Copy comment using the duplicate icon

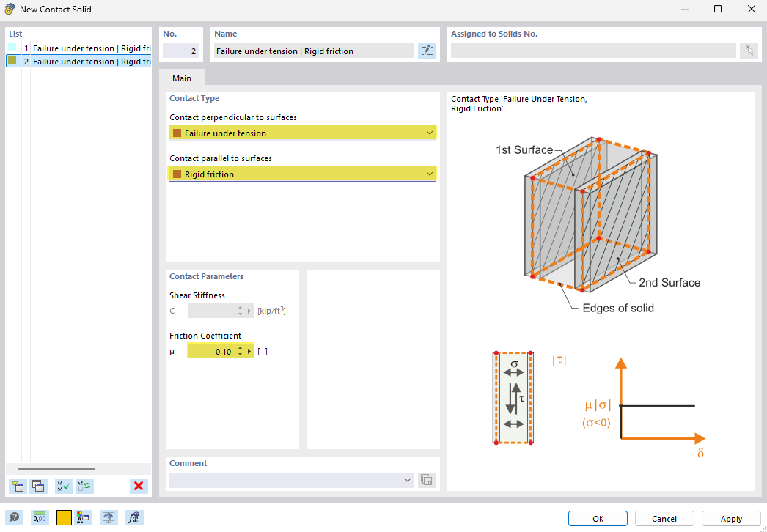pyautogui.click(x=427, y=480)
